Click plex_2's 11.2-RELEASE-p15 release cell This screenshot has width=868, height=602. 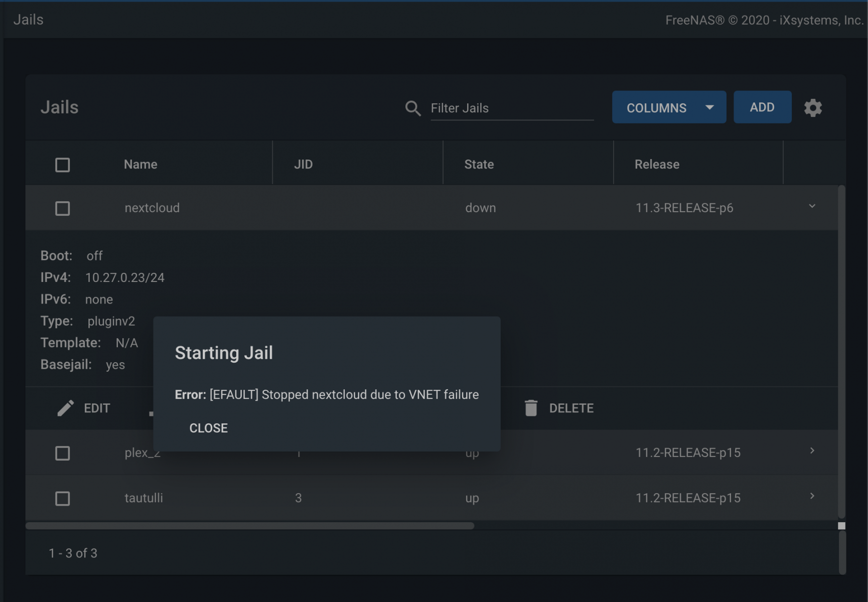click(688, 453)
